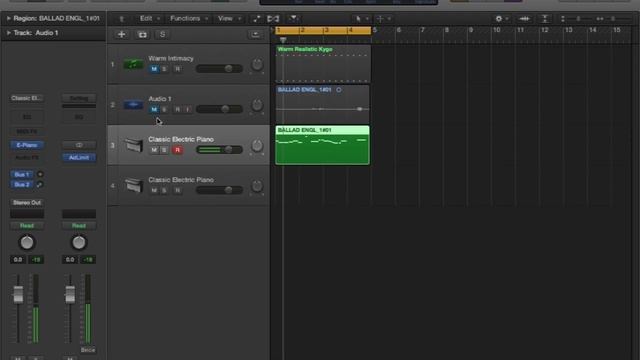Open the View menu in Tracks area
This screenshot has height=360, width=640.
click(229, 19)
